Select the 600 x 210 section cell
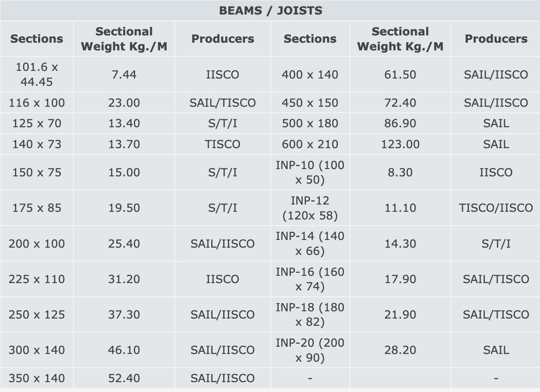This screenshot has width=540, height=392. click(310, 144)
